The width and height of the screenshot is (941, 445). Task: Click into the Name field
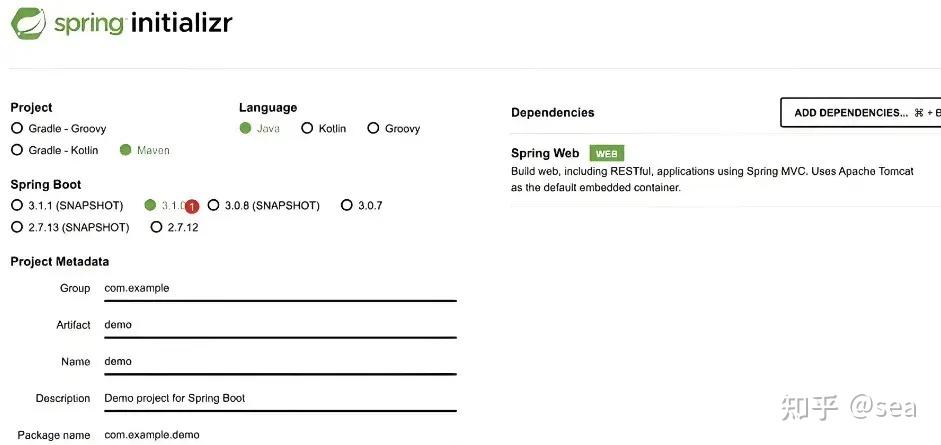280,362
